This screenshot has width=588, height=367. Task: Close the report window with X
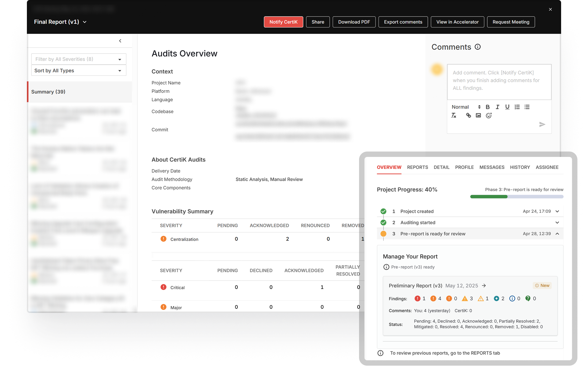tap(550, 9)
